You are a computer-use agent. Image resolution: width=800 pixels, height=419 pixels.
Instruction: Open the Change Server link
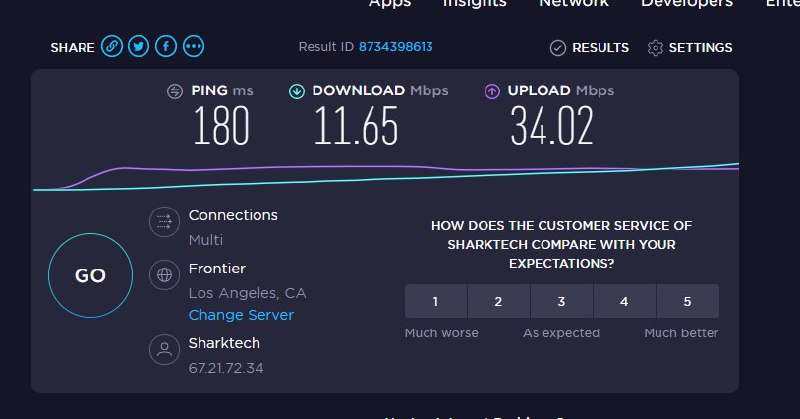(x=241, y=315)
